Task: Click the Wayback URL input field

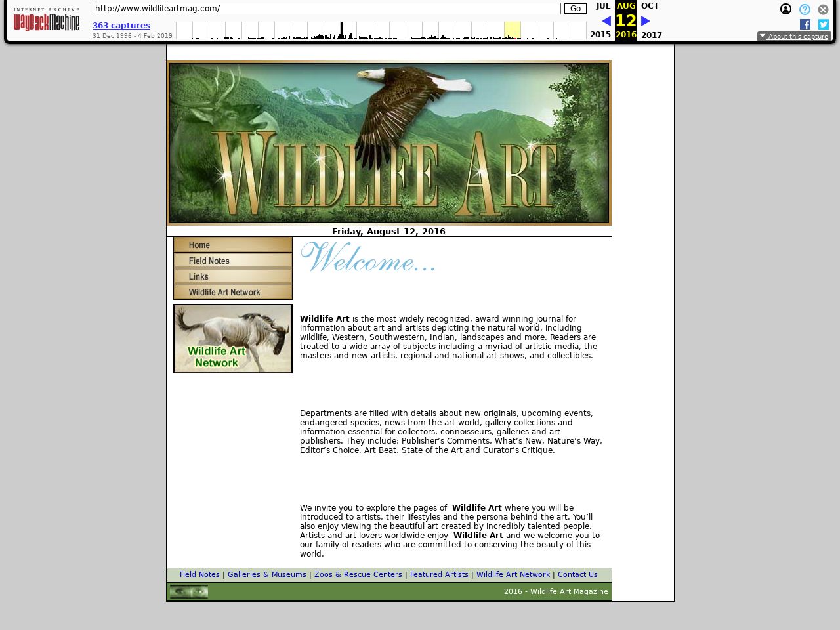Action: click(x=327, y=9)
